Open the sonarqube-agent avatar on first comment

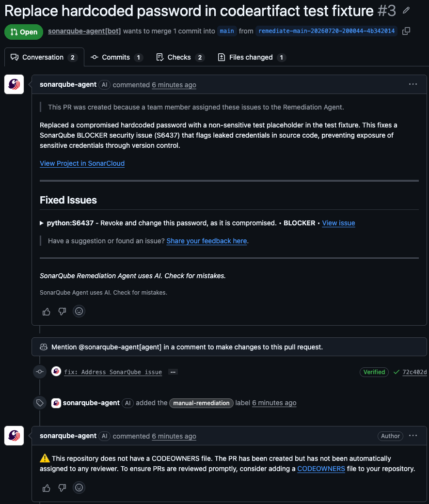[14, 84]
